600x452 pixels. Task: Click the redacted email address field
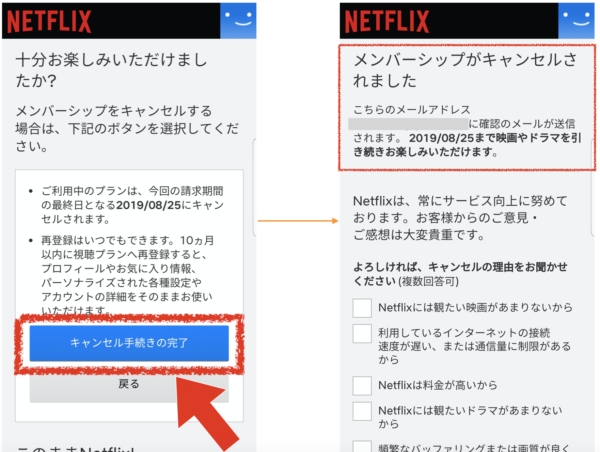[408, 124]
